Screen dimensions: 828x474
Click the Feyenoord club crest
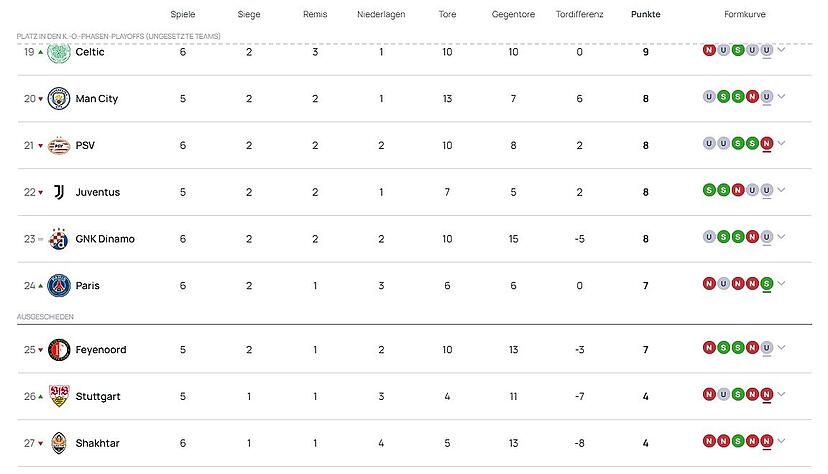point(59,350)
